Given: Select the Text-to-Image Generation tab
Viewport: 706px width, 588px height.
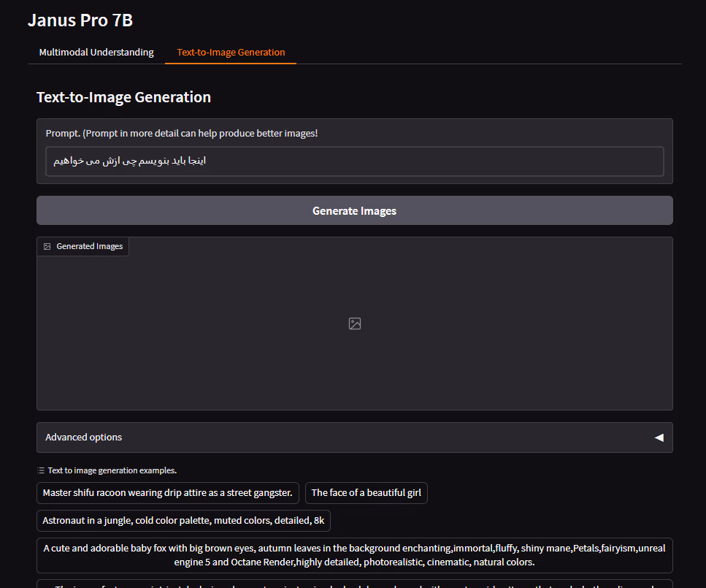Looking at the screenshot, I should (x=231, y=53).
